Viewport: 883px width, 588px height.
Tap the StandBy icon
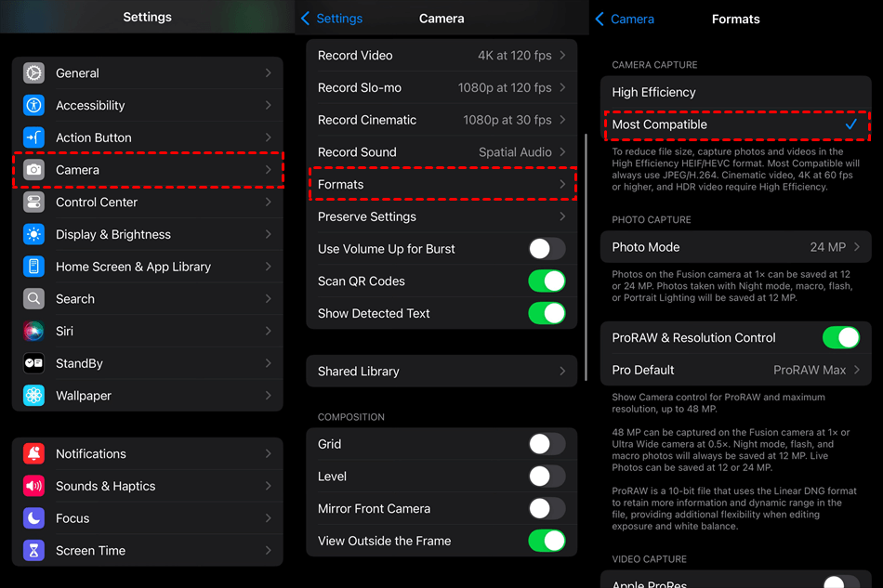[x=33, y=363]
